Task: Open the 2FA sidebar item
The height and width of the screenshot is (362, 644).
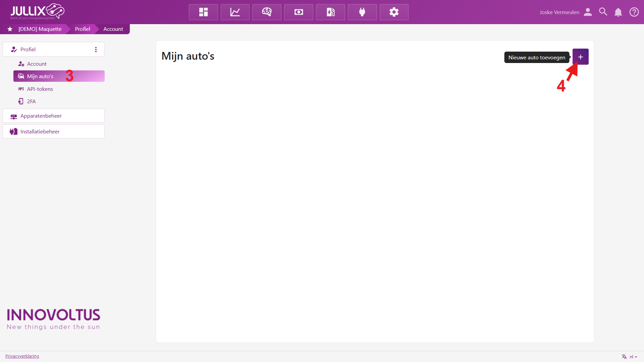Action: (x=31, y=102)
